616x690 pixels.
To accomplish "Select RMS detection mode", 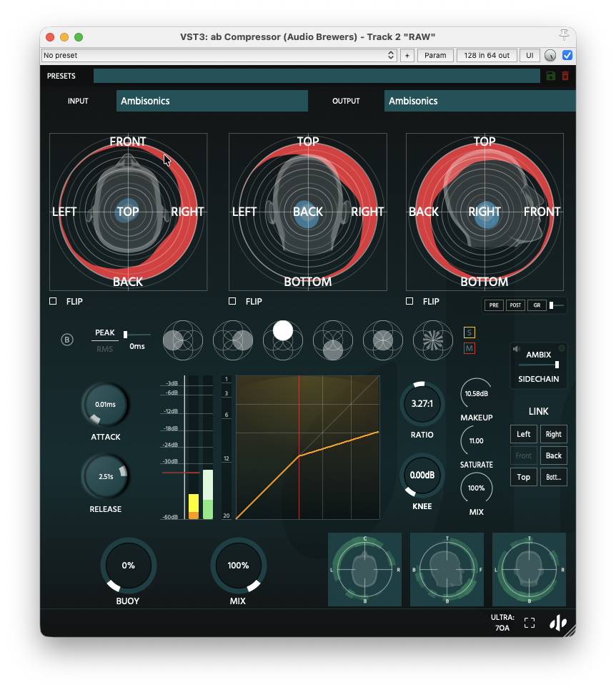I will tap(104, 349).
